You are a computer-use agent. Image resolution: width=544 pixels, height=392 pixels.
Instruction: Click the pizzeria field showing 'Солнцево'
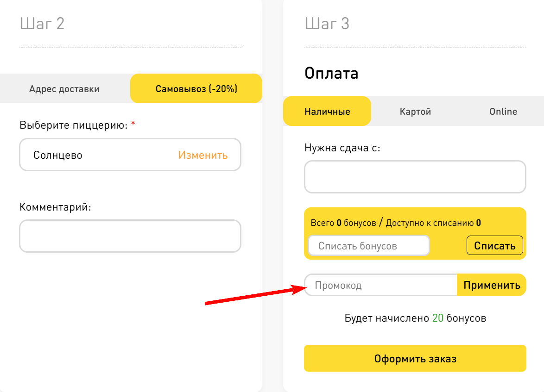[93, 155]
